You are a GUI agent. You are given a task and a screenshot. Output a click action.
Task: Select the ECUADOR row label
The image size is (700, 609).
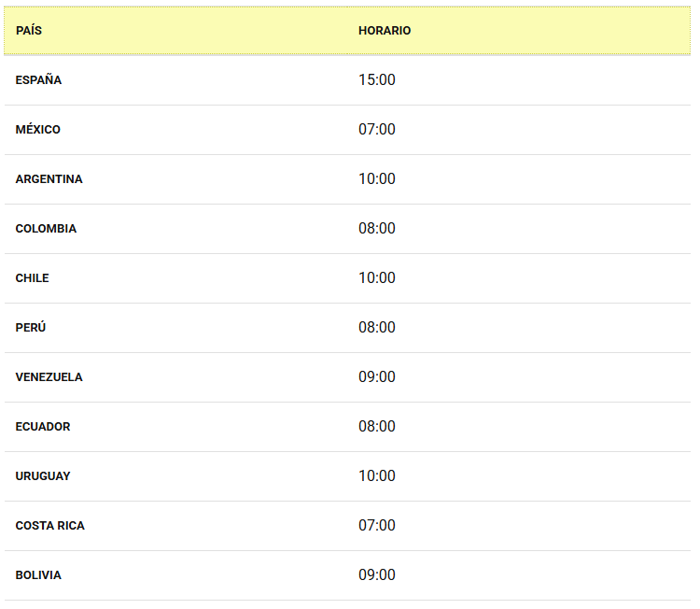click(43, 427)
